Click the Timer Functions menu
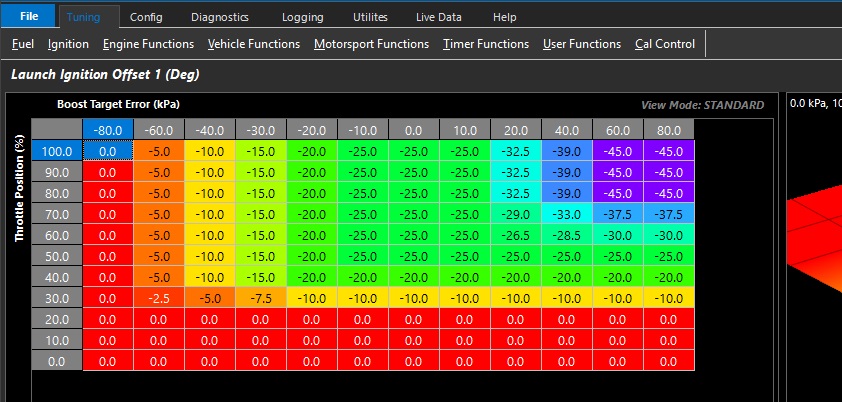Viewport: 842px width, 402px height. pyautogui.click(x=485, y=44)
